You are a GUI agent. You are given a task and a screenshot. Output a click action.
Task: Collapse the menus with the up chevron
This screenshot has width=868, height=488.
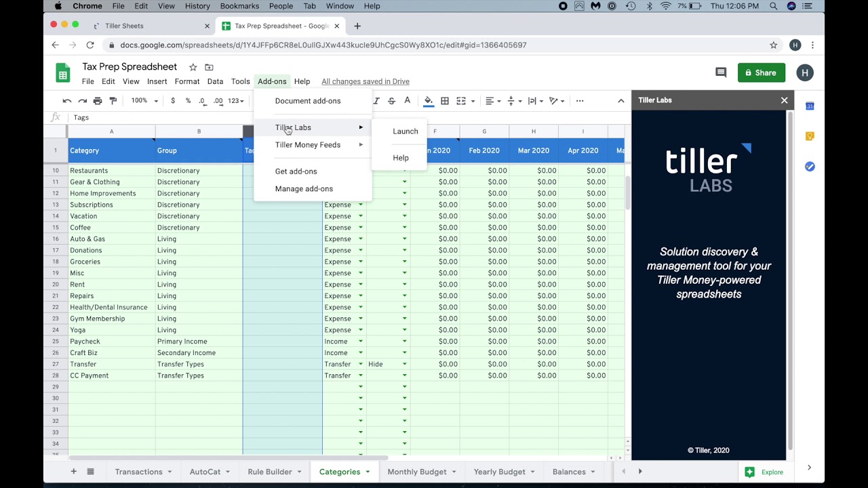pyautogui.click(x=620, y=101)
